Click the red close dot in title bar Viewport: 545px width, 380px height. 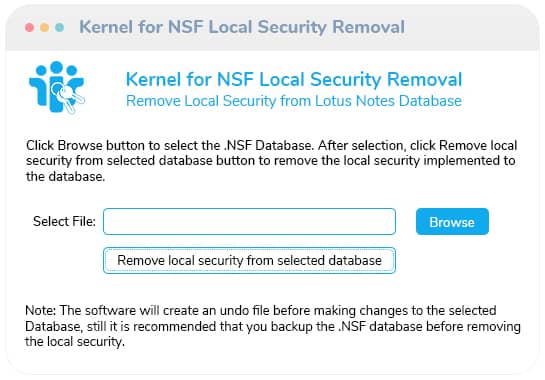click(30, 27)
